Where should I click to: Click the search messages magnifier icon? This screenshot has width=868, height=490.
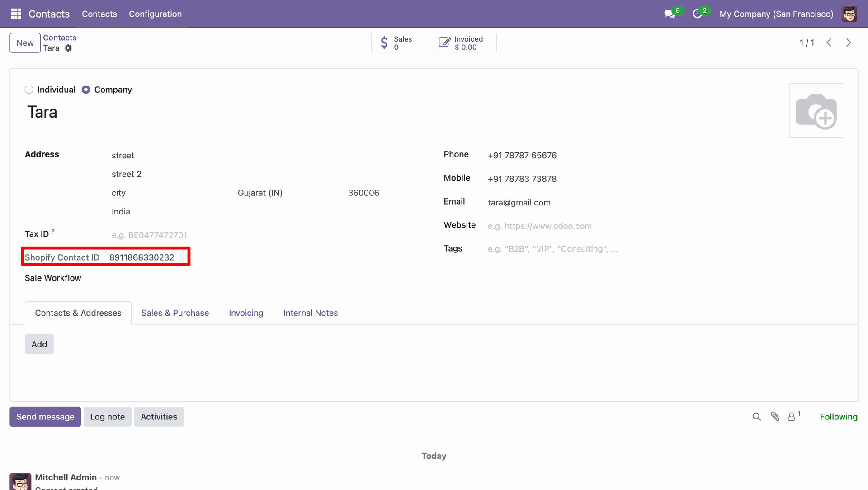pyautogui.click(x=756, y=417)
